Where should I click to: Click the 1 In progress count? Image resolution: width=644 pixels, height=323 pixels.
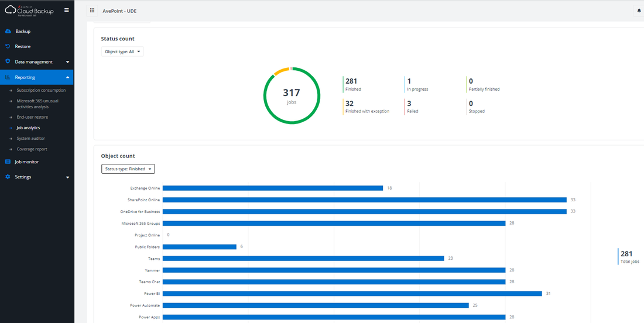coord(416,84)
